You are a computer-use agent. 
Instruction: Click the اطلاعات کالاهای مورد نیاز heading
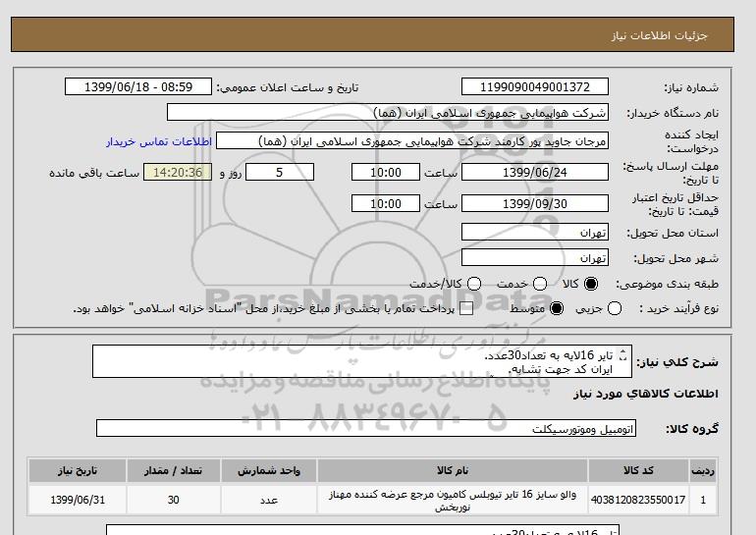point(646,394)
